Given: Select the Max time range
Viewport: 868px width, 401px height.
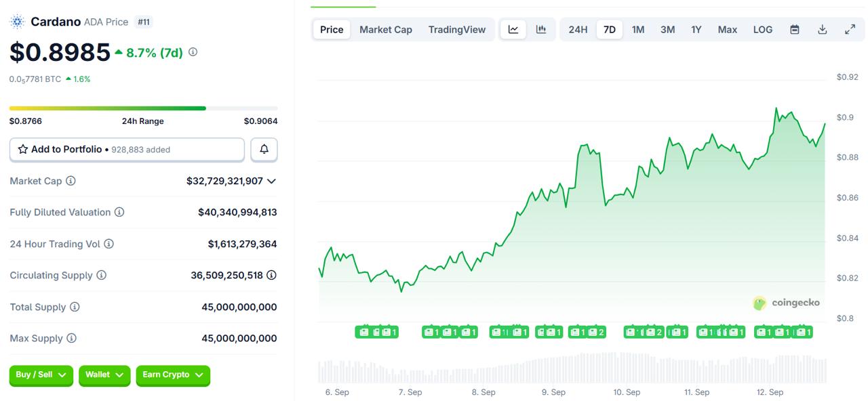Looking at the screenshot, I should pos(728,29).
